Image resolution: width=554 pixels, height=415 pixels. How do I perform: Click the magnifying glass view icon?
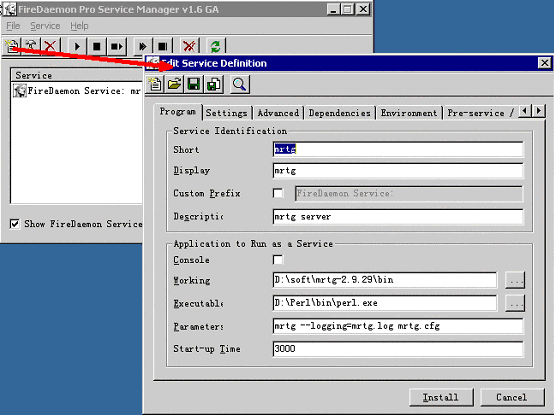click(x=240, y=84)
